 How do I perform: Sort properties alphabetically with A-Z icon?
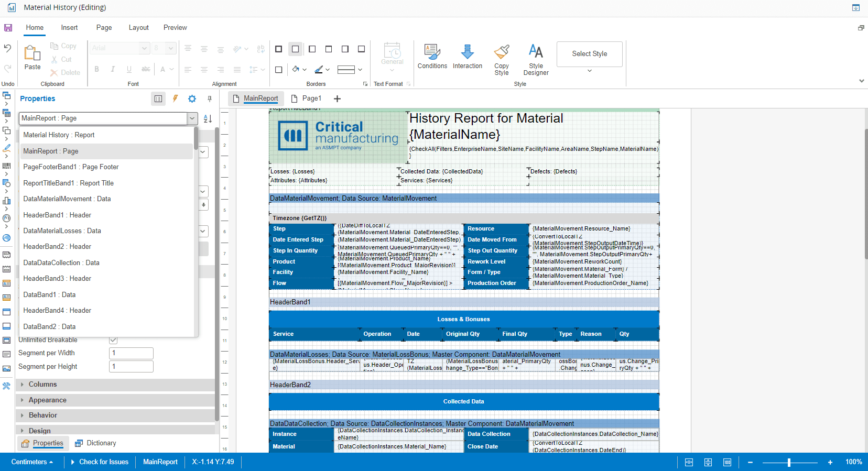click(208, 119)
